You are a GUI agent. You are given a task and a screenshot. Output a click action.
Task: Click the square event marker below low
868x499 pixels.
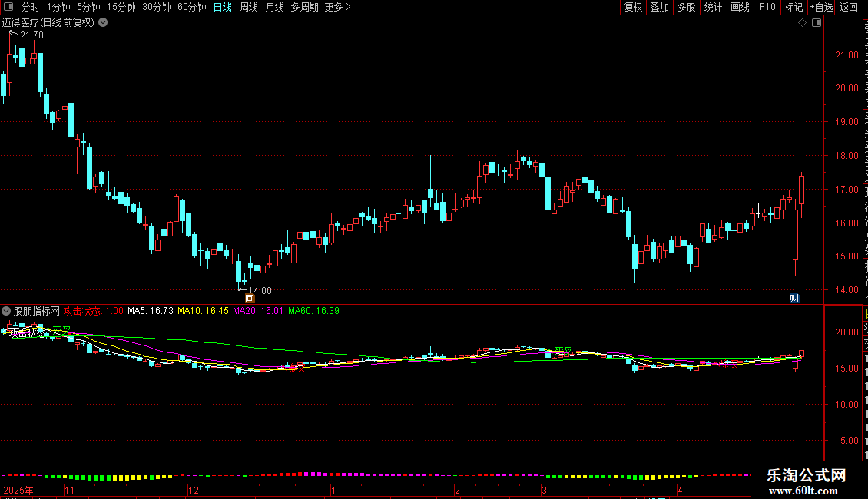click(250, 299)
